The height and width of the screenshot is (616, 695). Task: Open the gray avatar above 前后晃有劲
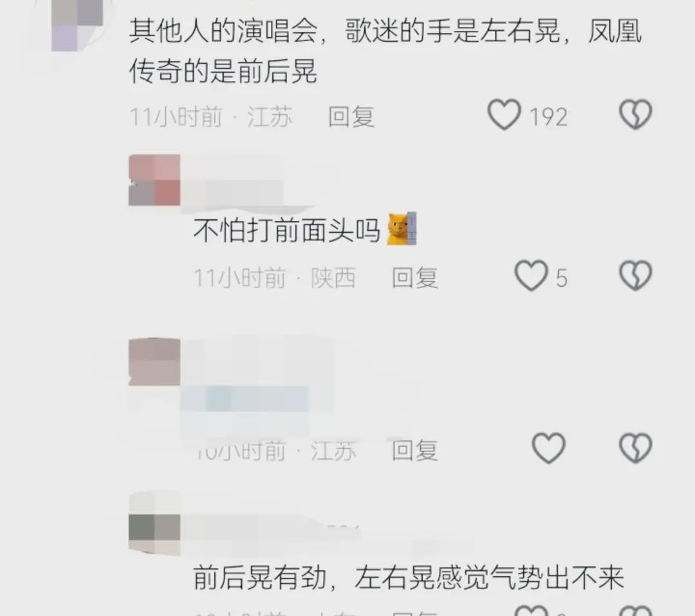[x=154, y=523]
